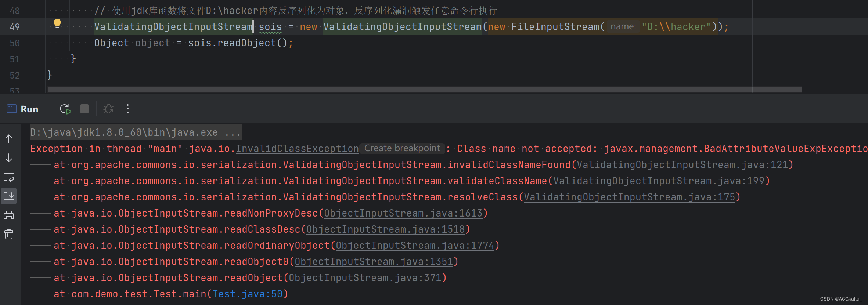Click the InvalidClassException link
868x305 pixels.
coord(297,149)
